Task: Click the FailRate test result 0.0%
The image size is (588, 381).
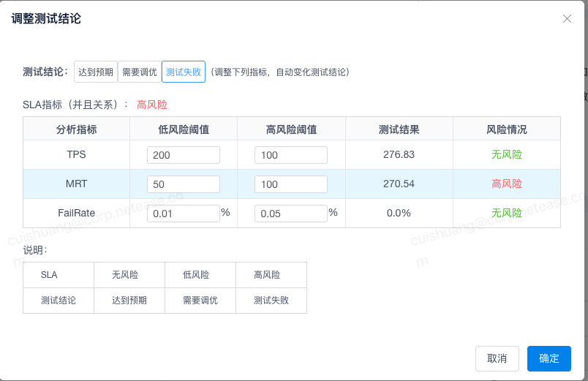Action: point(399,213)
